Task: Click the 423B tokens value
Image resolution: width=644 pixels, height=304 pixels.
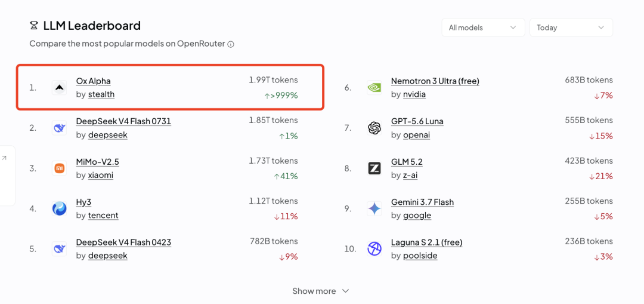Action: coord(589,161)
